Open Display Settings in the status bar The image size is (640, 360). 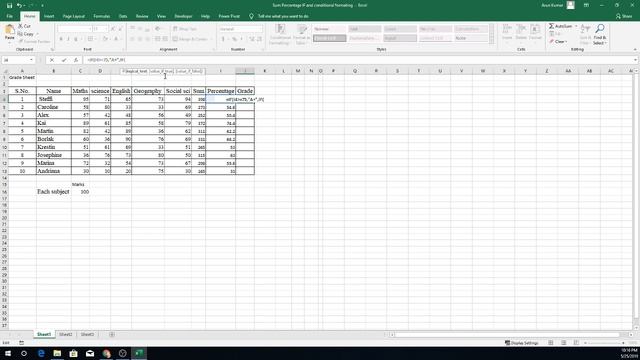coord(521,343)
